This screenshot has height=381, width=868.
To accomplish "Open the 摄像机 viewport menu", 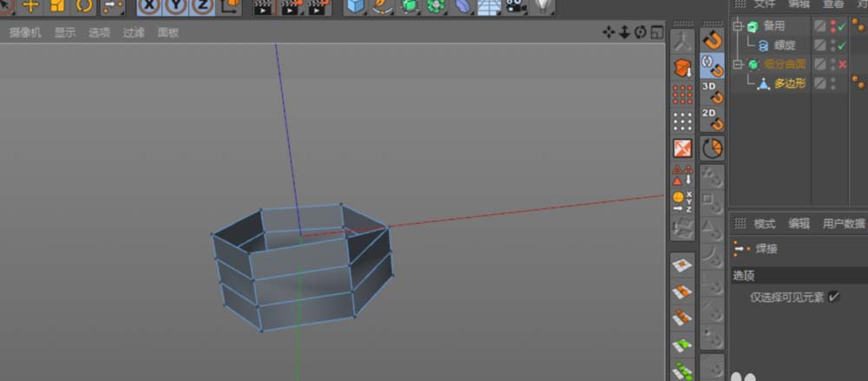I will [x=25, y=33].
